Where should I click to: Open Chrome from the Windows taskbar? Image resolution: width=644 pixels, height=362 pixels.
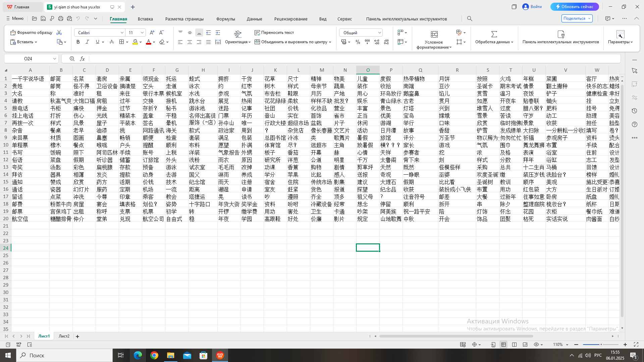(x=154, y=355)
